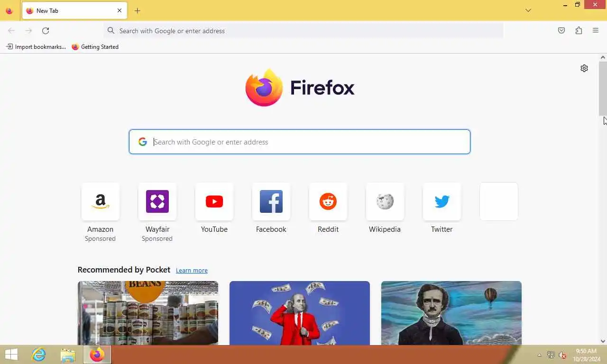The height and width of the screenshot is (364, 607).
Task: Reload the current page
Action: 46,31
